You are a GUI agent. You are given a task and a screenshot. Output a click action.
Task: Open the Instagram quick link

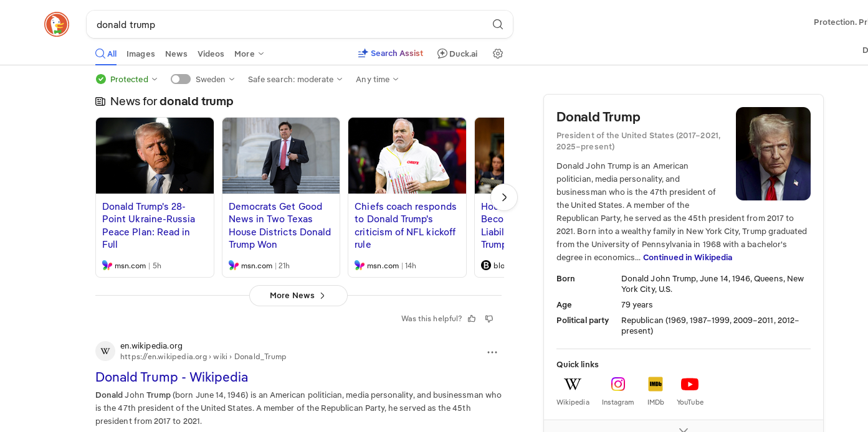click(x=618, y=384)
